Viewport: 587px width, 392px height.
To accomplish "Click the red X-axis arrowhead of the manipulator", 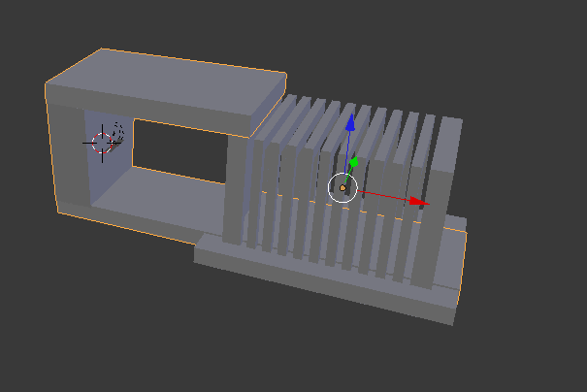I will [419, 202].
